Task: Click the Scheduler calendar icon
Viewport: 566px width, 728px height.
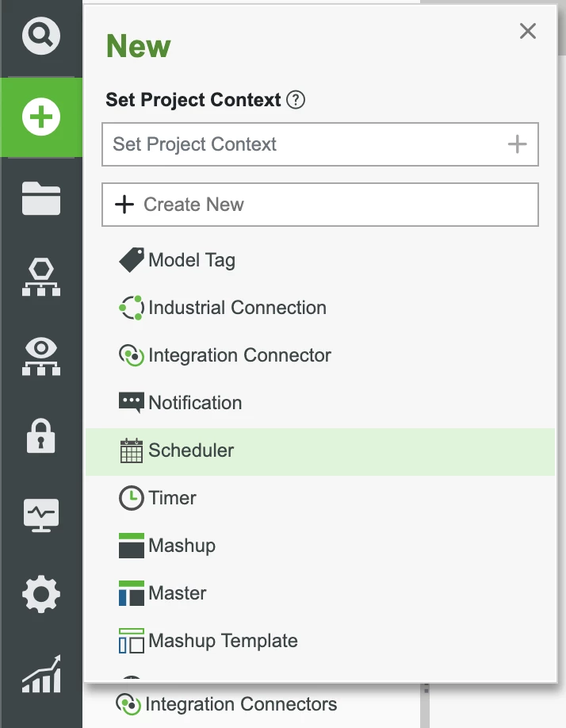Action: 131,450
